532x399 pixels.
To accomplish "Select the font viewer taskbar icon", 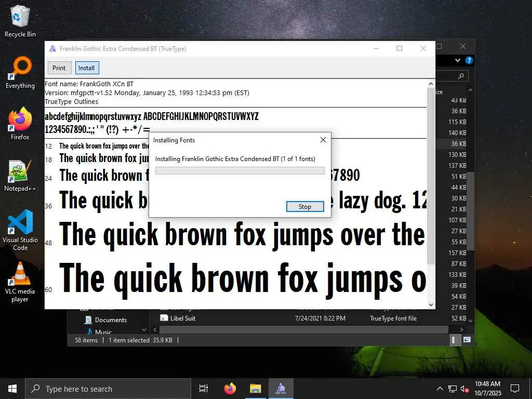I will pos(281,389).
